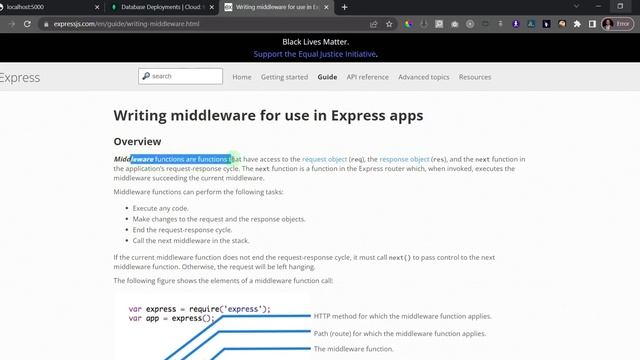This screenshot has height=360, width=640.
Task: Open the Extensions puzzle-piece menu
Action: (x=577, y=24)
